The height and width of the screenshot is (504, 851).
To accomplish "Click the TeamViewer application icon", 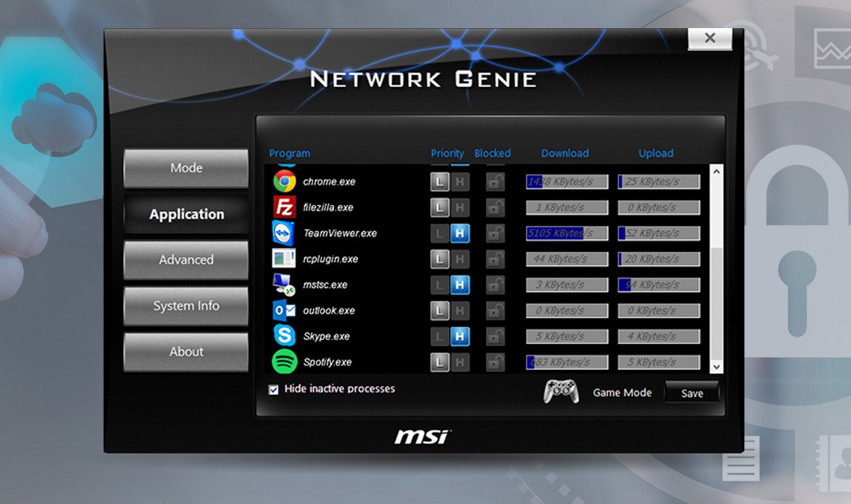I will coord(284,233).
